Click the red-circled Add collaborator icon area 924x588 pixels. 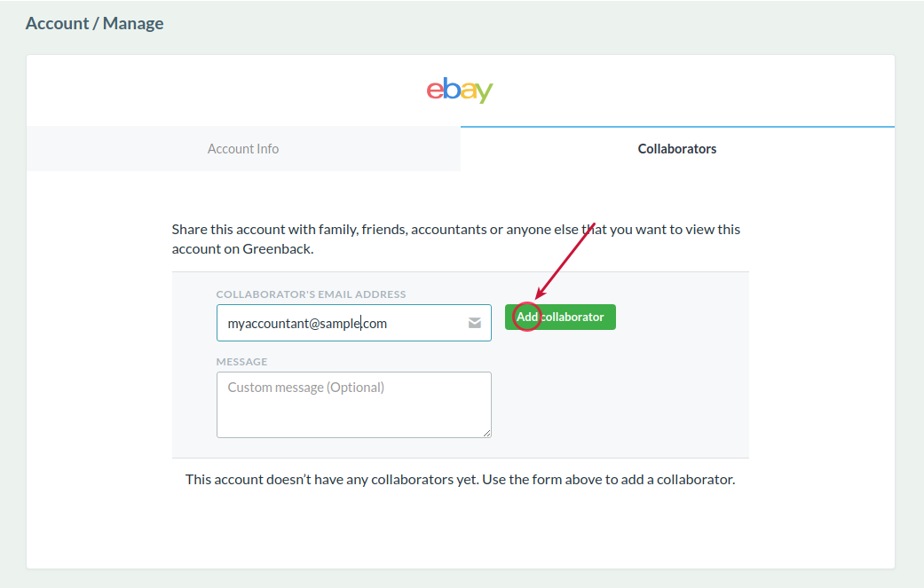(525, 317)
